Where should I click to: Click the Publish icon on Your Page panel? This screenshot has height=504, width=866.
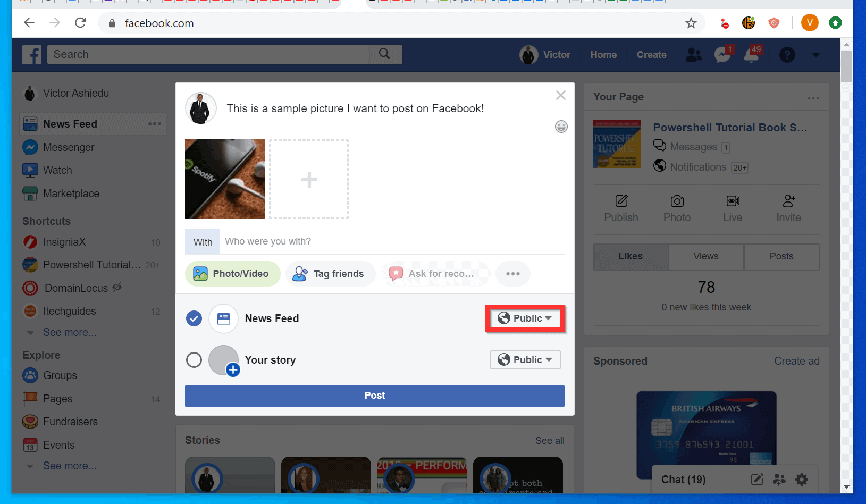pyautogui.click(x=620, y=207)
